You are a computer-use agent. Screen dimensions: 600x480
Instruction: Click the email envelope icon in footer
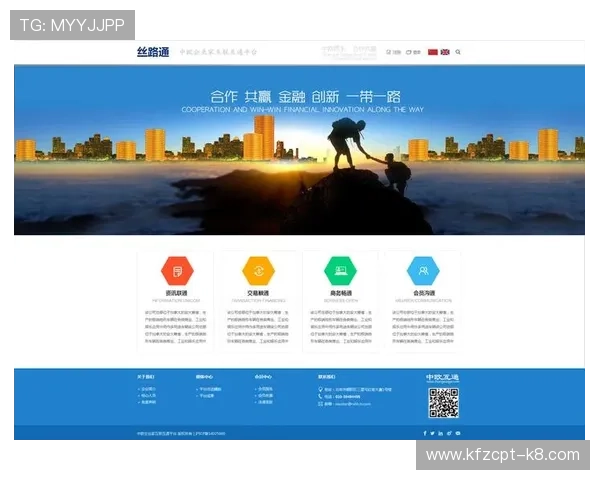coord(320,404)
